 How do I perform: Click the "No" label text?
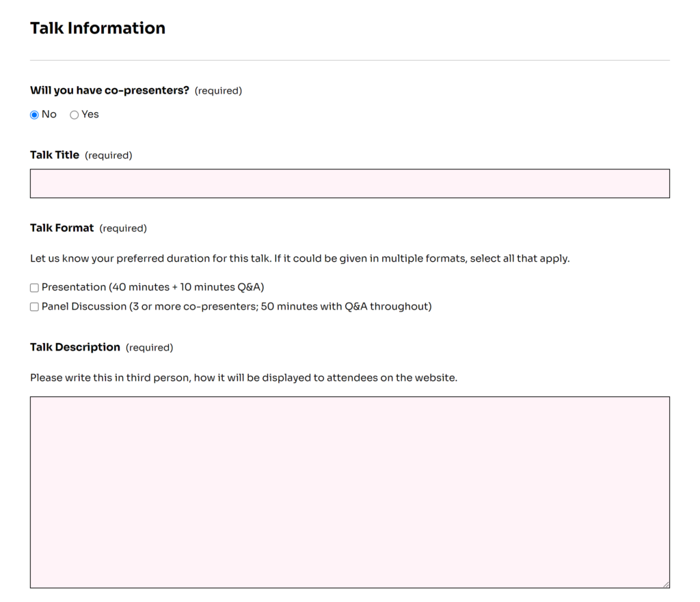pos(49,115)
